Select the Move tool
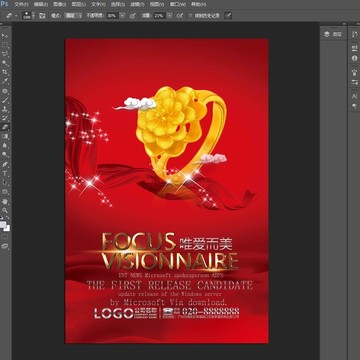Screen dimensions: 360x360 5,35
